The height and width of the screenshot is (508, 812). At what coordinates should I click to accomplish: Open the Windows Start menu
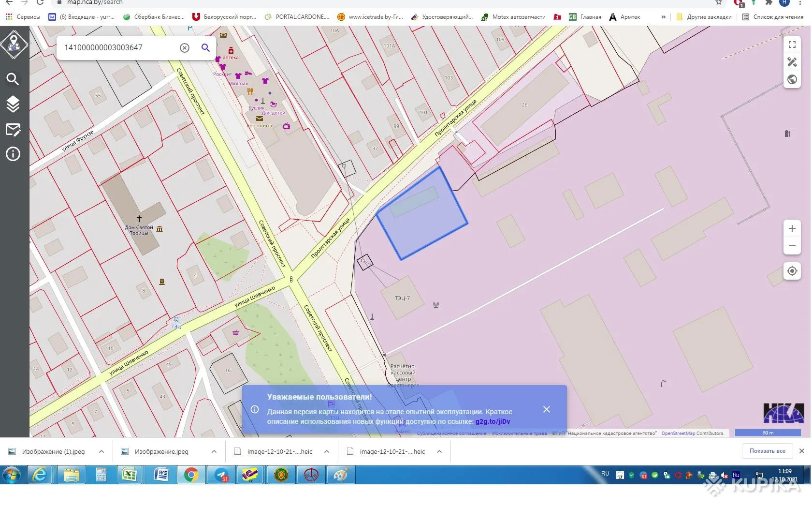click(x=12, y=475)
